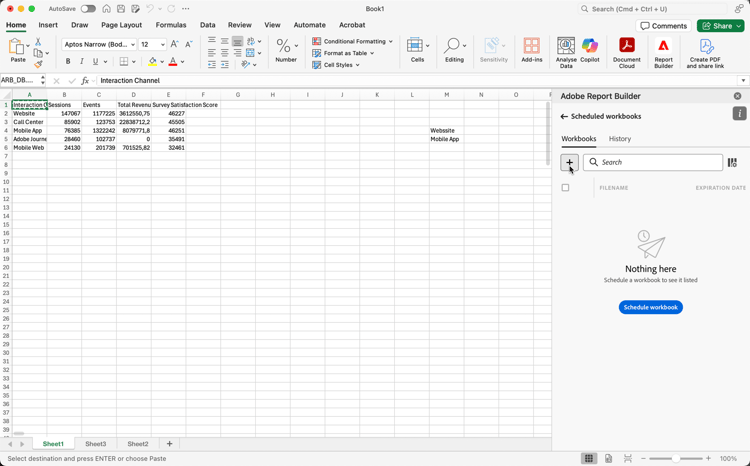Open the font name dropdown

pyautogui.click(x=132, y=44)
